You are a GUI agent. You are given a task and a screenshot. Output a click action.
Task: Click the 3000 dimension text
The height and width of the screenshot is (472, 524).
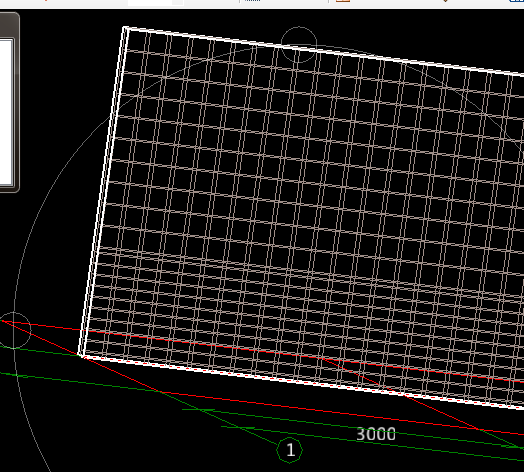[376, 434]
